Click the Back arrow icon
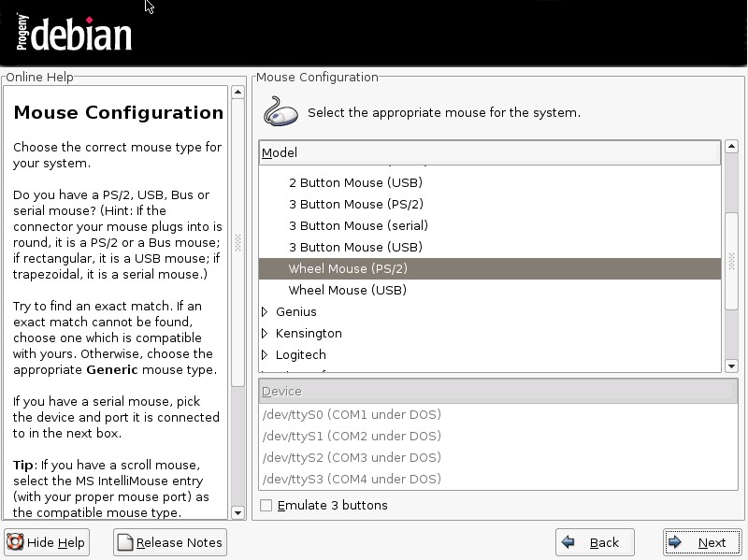Image resolution: width=748 pixels, height=560 pixels. [x=568, y=542]
